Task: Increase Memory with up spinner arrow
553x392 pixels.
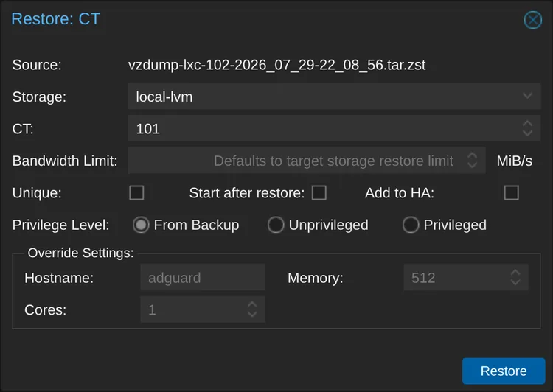Action: pyautogui.click(x=515, y=273)
